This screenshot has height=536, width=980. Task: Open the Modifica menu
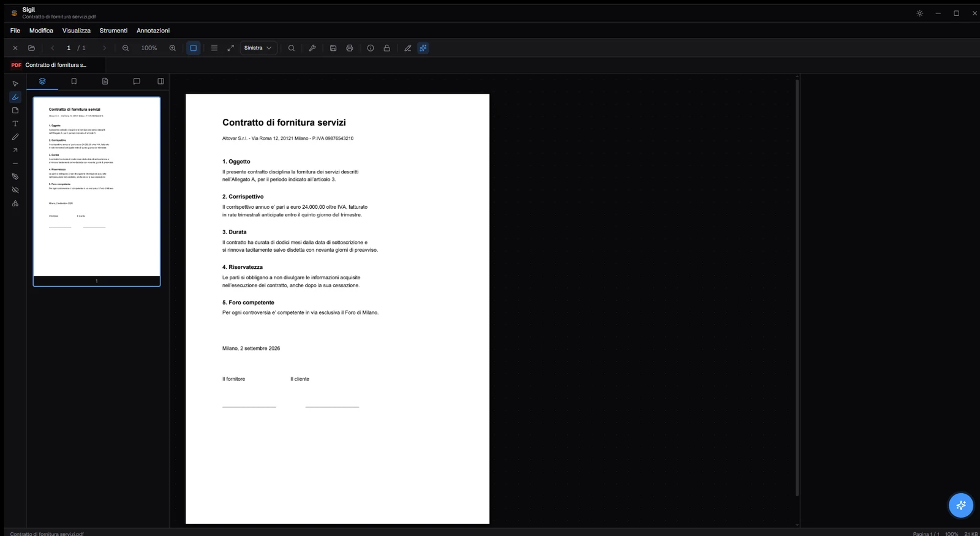tap(41, 31)
